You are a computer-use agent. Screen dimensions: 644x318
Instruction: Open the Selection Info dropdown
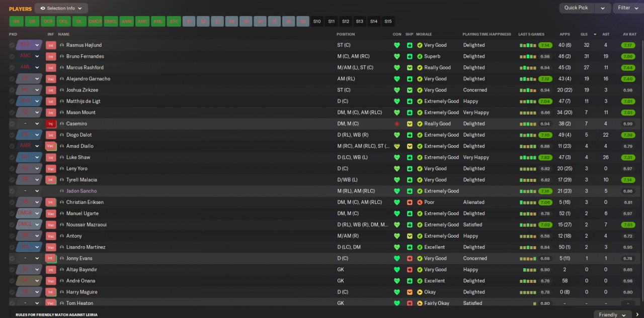tap(61, 8)
